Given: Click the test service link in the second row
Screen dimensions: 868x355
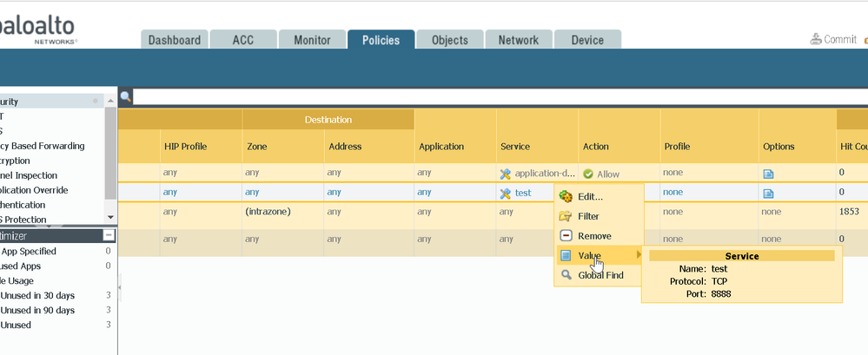Looking at the screenshot, I should pos(522,193).
